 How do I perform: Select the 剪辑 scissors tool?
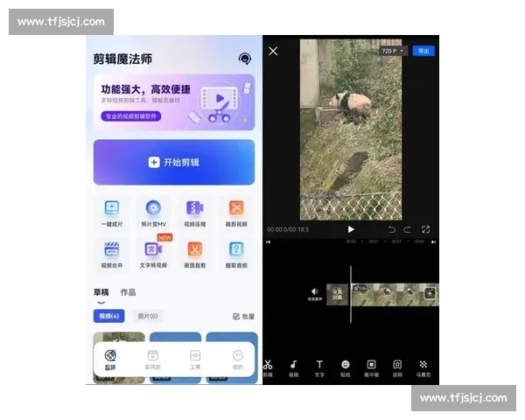[x=268, y=368]
